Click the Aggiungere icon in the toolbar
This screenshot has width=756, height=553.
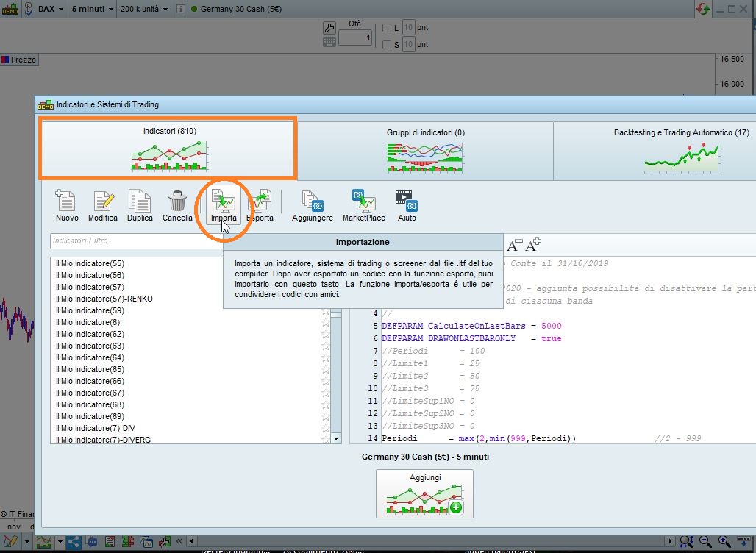(312, 201)
